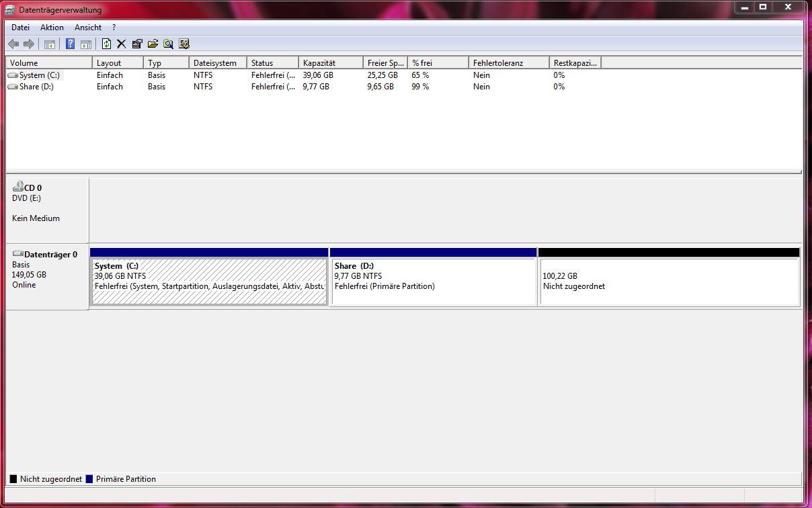
Task: Sort by the Layout column header
Action: (118, 62)
